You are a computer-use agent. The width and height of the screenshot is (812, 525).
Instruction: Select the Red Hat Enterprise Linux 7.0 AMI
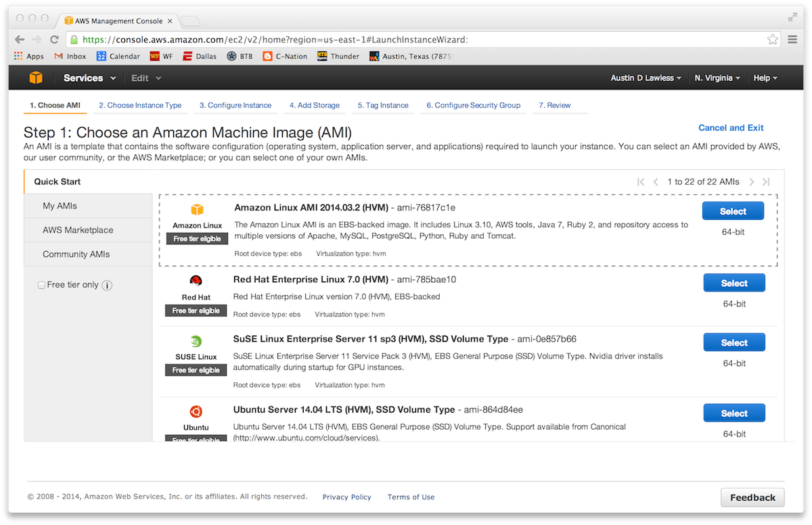point(734,283)
